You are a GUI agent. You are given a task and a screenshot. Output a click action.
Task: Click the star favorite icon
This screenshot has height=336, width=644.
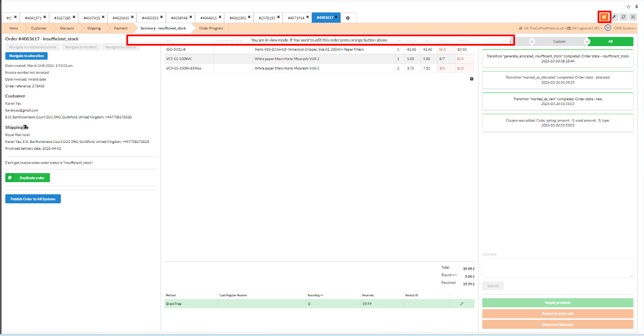pos(629,7)
